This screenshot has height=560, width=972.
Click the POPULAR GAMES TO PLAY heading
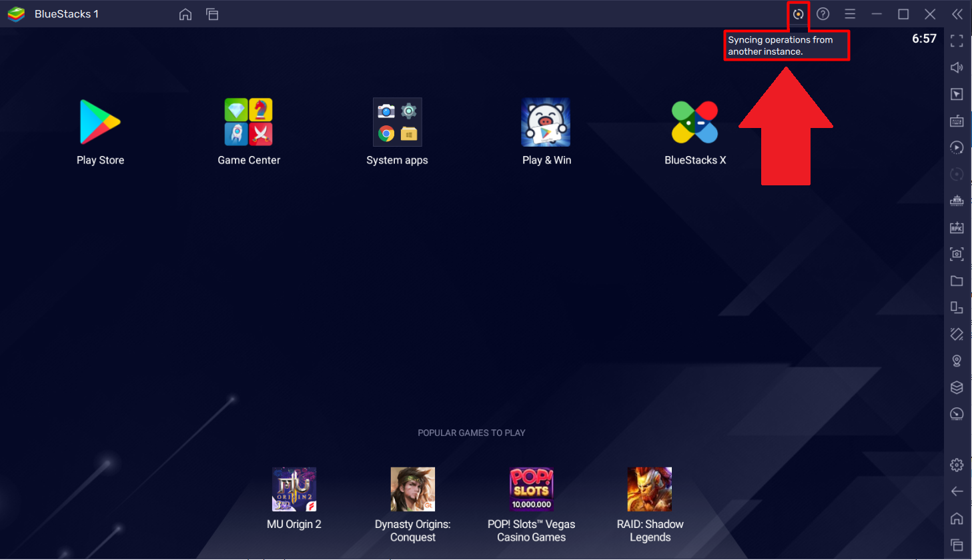point(472,433)
